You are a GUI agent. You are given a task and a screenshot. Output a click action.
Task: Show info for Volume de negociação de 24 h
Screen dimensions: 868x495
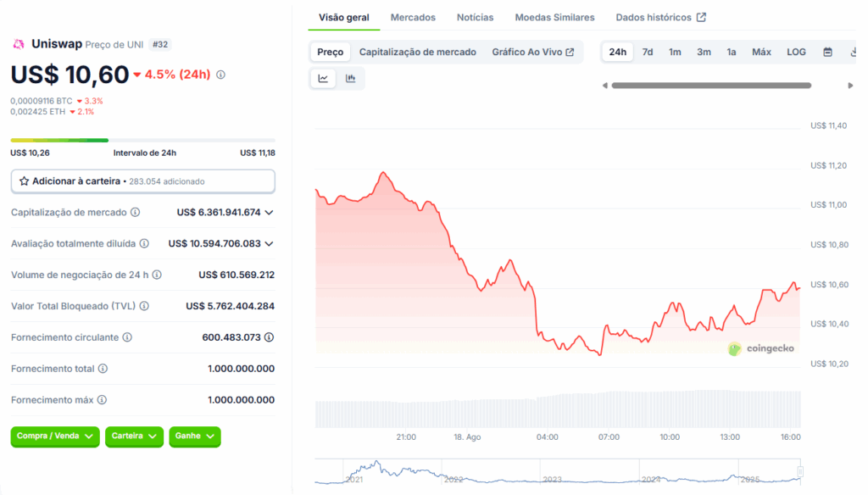157,275
